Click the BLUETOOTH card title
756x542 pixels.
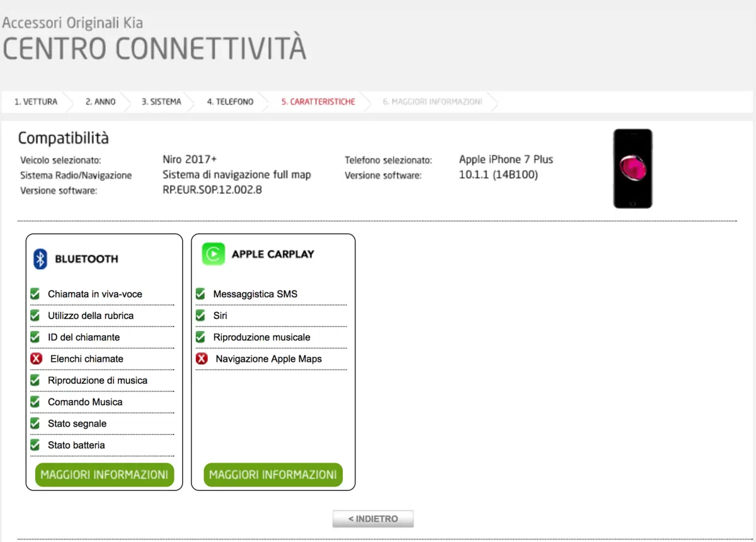86,258
